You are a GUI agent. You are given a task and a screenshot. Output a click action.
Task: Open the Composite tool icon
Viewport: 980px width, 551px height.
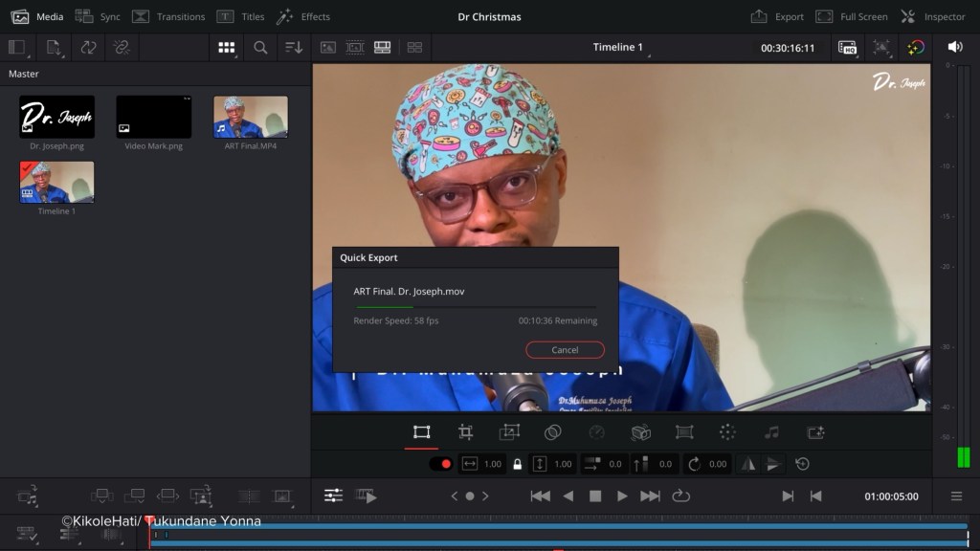point(552,432)
